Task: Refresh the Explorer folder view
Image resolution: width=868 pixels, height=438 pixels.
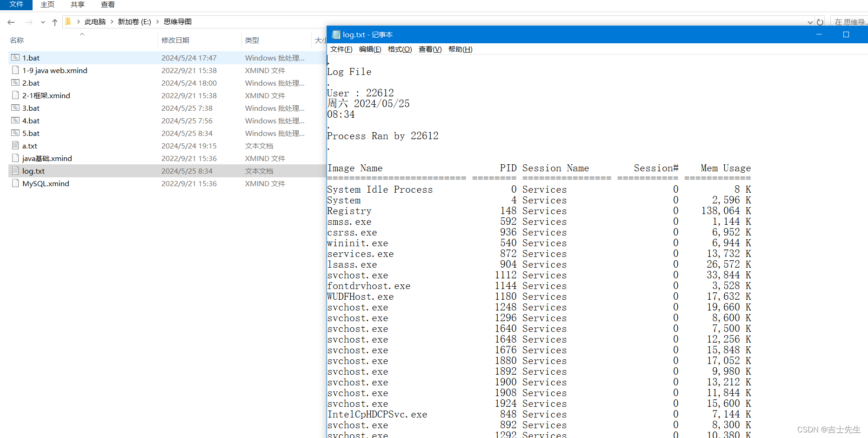Action: coord(820,22)
